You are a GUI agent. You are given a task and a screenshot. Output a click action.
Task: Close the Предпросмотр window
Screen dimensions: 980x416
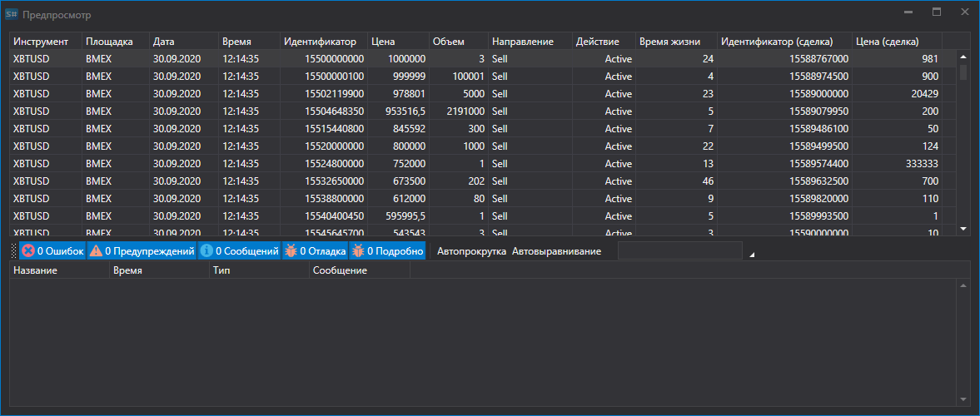[964, 12]
